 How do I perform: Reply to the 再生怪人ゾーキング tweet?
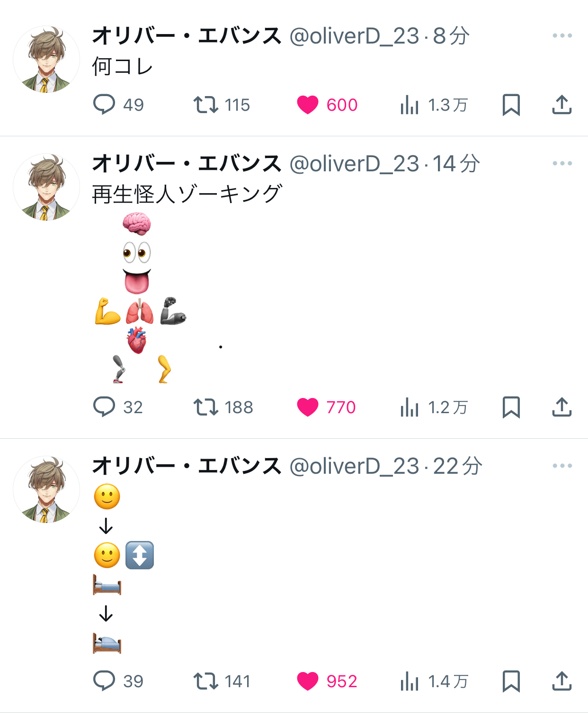pos(104,407)
